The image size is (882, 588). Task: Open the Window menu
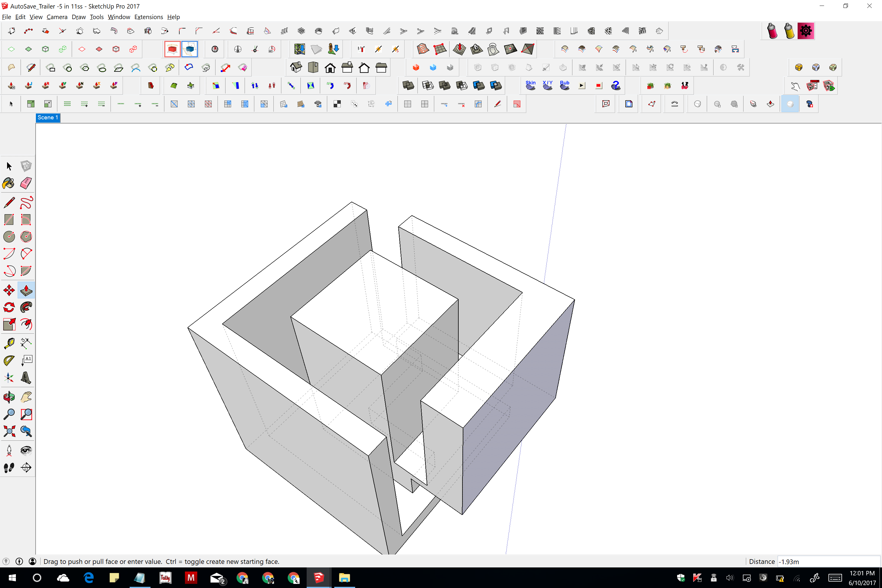tap(119, 17)
